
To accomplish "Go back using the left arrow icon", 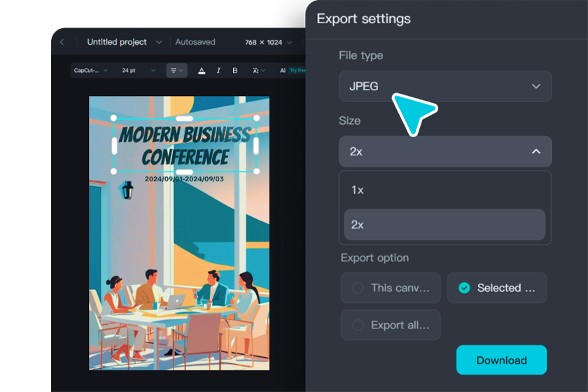I will pos(62,42).
